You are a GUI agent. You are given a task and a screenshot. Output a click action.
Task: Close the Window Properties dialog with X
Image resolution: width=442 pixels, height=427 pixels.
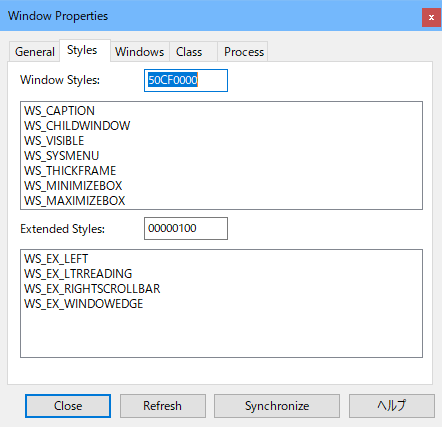[x=431, y=17]
